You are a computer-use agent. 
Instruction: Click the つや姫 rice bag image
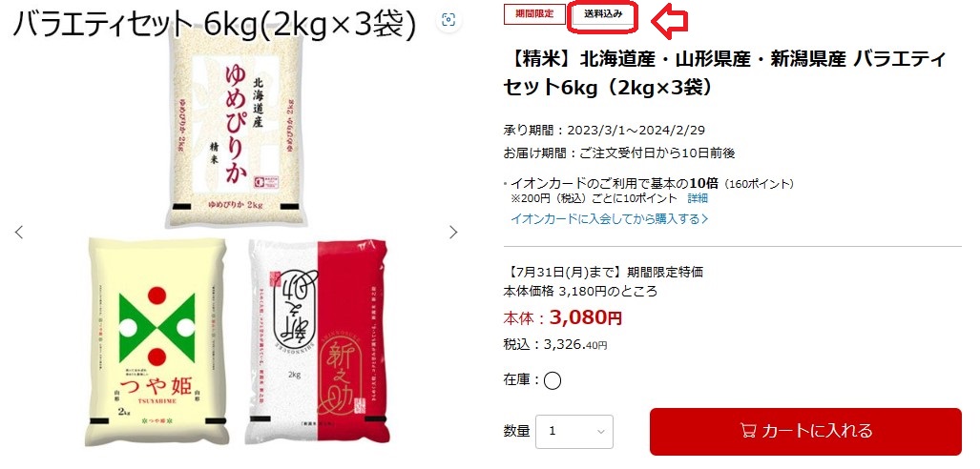point(156,341)
